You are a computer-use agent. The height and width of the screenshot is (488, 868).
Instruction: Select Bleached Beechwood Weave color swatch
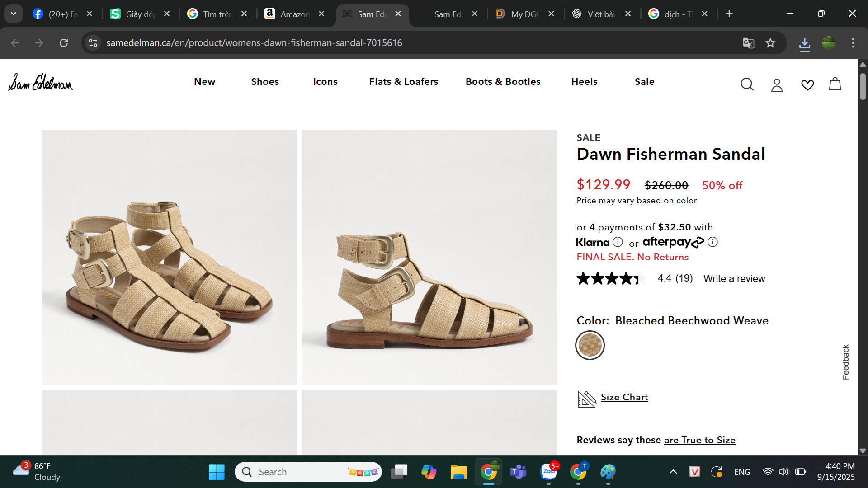pos(590,345)
